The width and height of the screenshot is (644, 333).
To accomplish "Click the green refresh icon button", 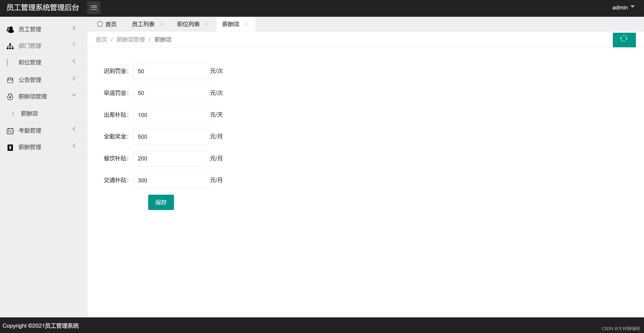I will coord(624,39).
